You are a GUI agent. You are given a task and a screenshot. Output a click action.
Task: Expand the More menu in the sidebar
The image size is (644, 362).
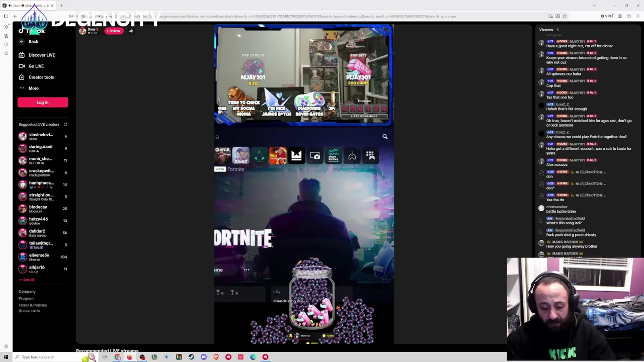point(29,88)
